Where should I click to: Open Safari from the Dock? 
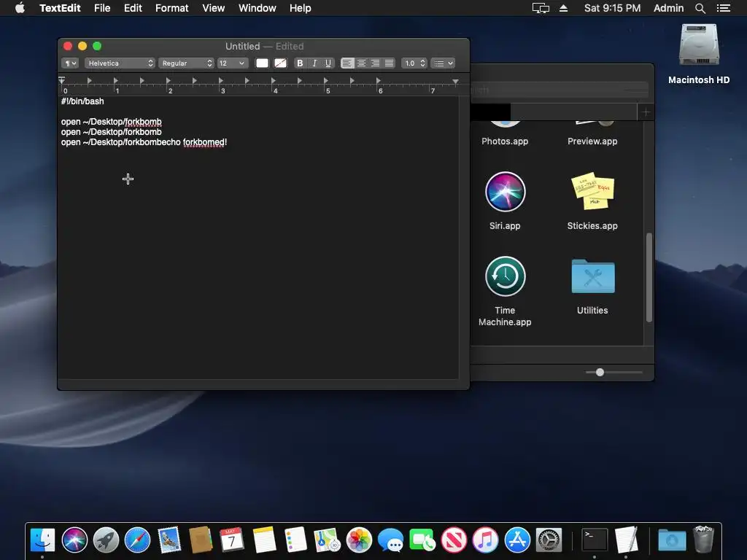point(137,540)
